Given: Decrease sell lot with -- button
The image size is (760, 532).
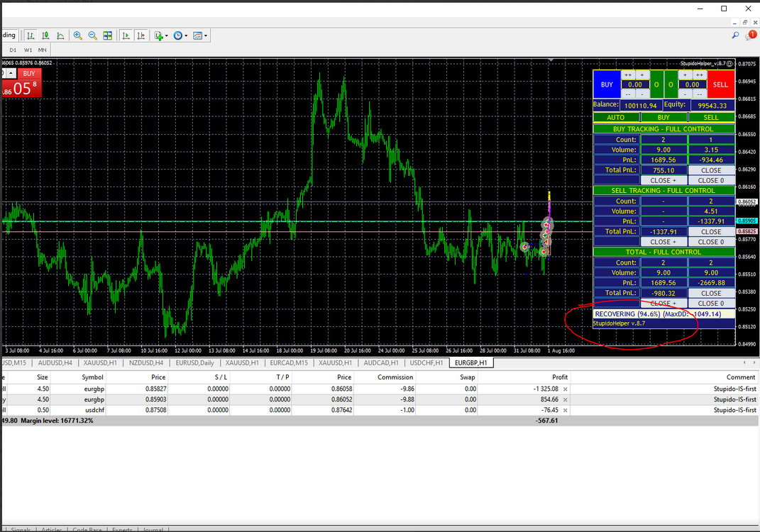Looking at the screenshot, I should (700, 94).
